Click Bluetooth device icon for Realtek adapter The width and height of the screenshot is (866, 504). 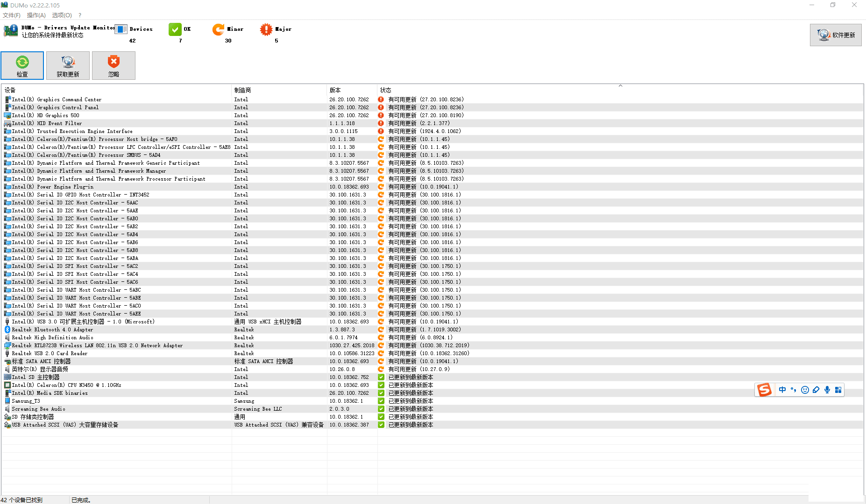point(7,329)
